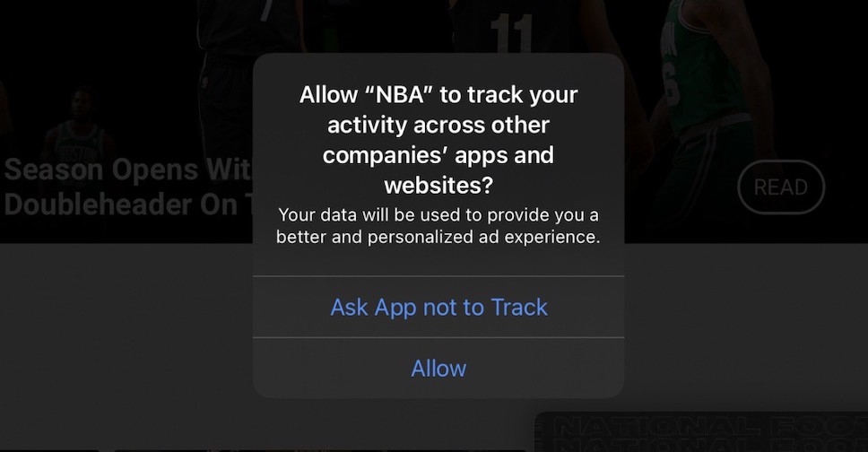Image resolution: width=868 pixels, height=452 pixels.
Task: Open the National Football banner thumbnail
Action: (701, 431)
